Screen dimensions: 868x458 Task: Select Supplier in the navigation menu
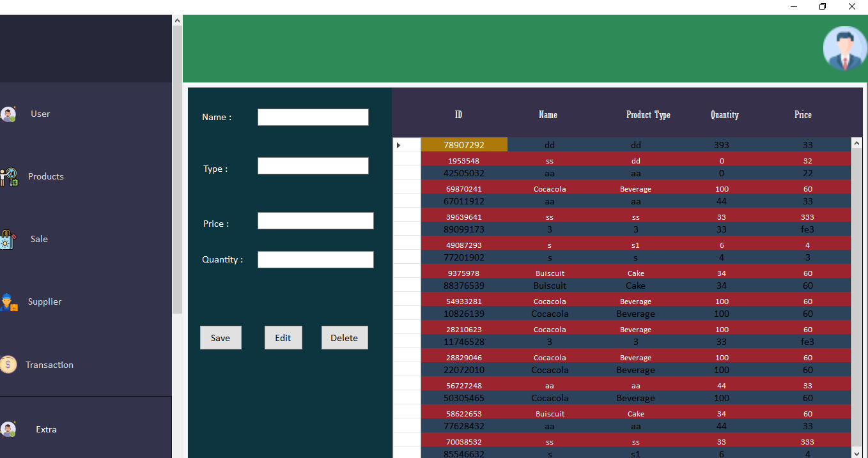pyautogui.click(x=44, y=302)
